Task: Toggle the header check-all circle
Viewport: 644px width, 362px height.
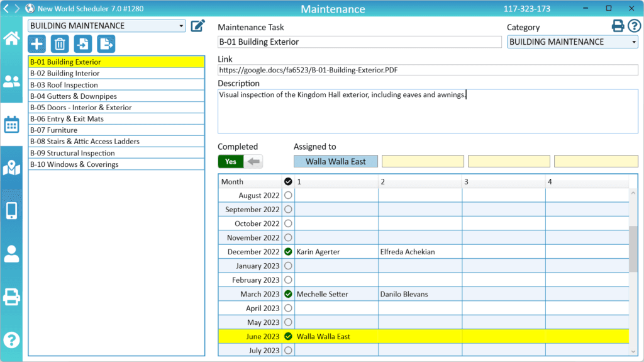Action: pos(288,181)
